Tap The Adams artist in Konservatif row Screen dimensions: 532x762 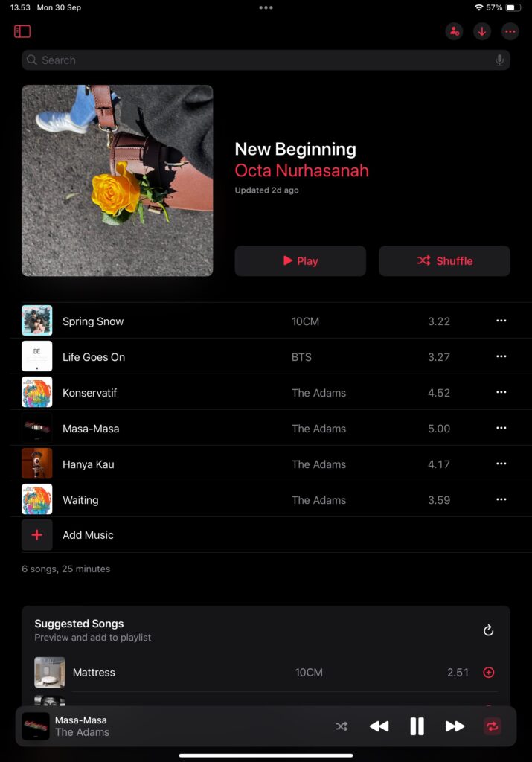point(318,393)
